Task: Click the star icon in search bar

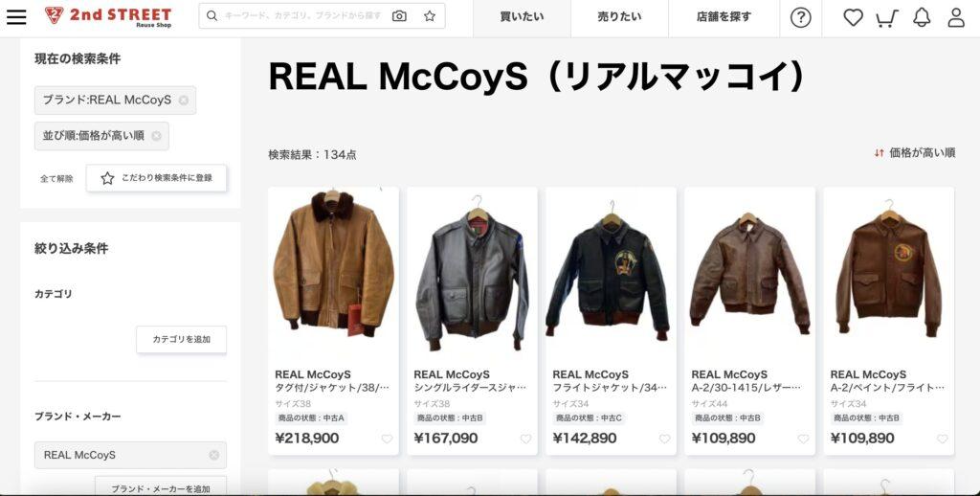Action: (430, 16)
